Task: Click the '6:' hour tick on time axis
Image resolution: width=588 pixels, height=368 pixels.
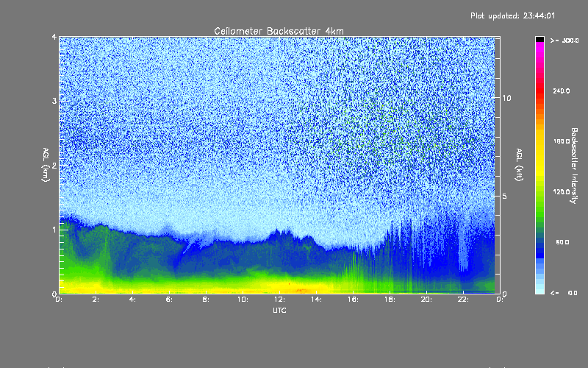Action: pos(169,300)
